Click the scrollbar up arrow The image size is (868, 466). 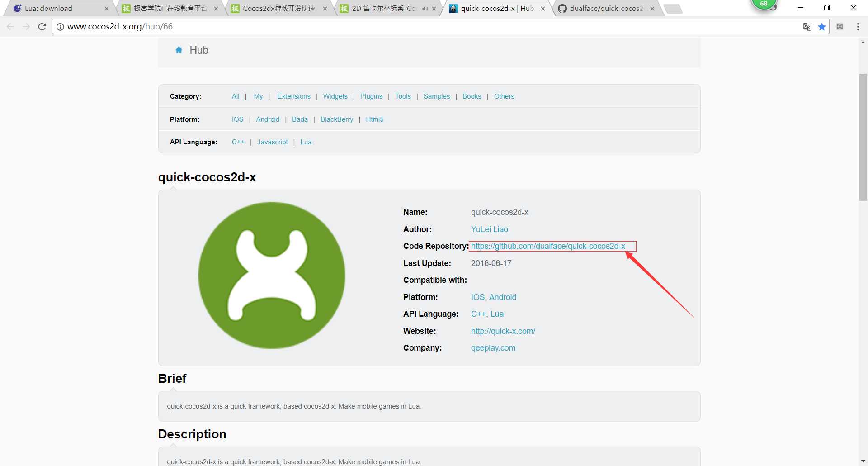pos(863,43)
